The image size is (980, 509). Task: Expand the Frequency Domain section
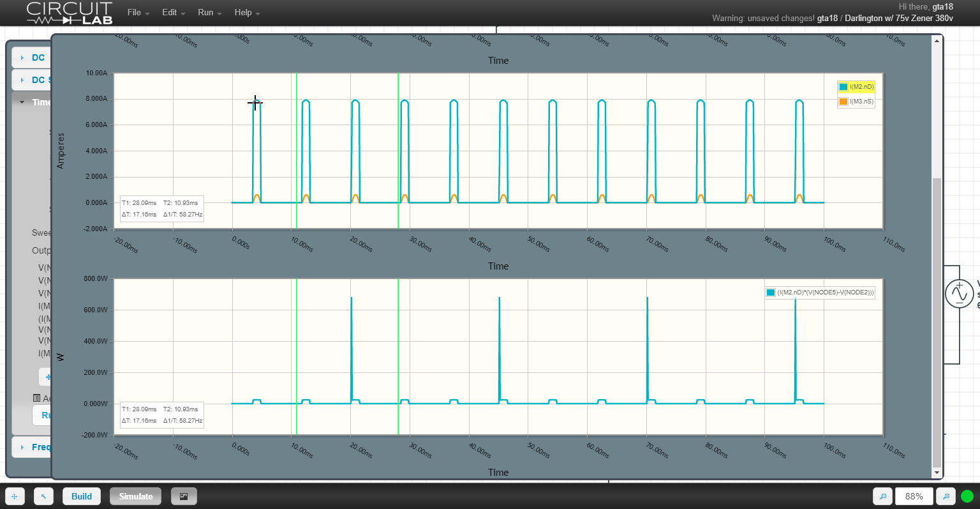[32, 447]
